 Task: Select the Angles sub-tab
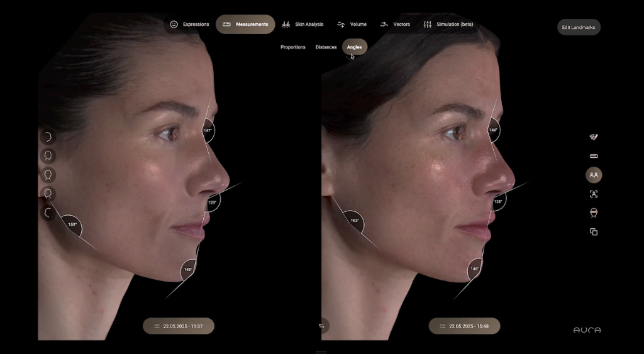[x=355, y=47]
